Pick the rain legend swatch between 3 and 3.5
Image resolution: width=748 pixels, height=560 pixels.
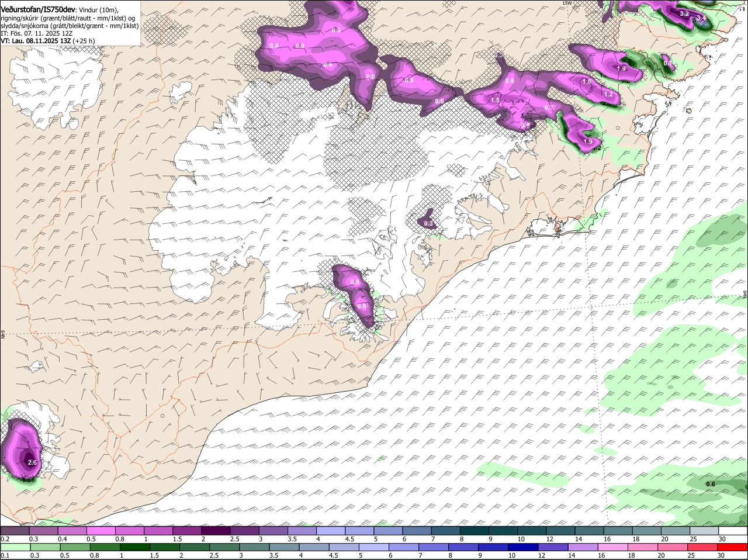pos(255,547)
